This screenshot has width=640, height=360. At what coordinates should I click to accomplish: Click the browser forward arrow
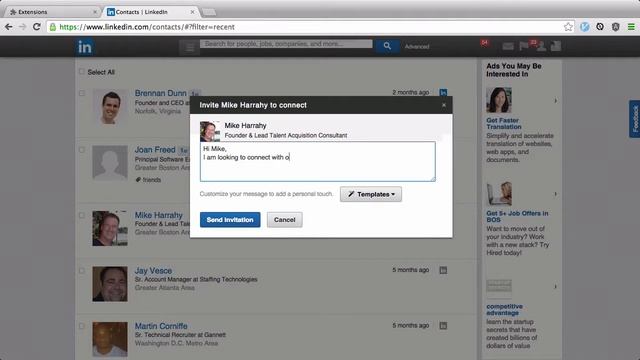tap(22, 27)
